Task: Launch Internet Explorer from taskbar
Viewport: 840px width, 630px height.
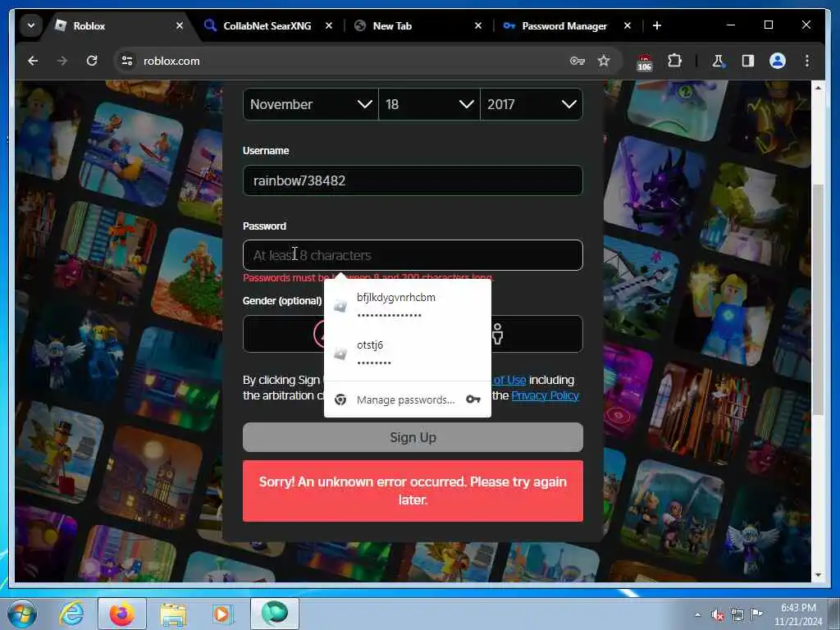Action: click(x=71, y=614)
